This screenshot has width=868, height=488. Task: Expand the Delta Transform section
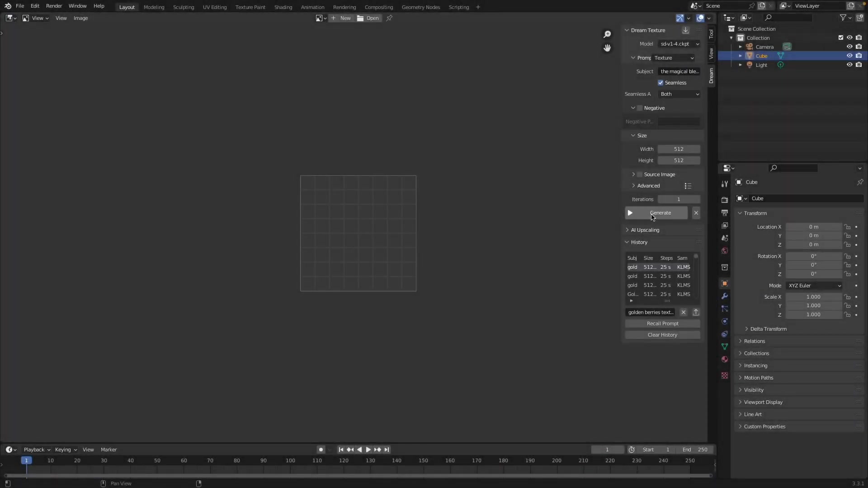768,329
